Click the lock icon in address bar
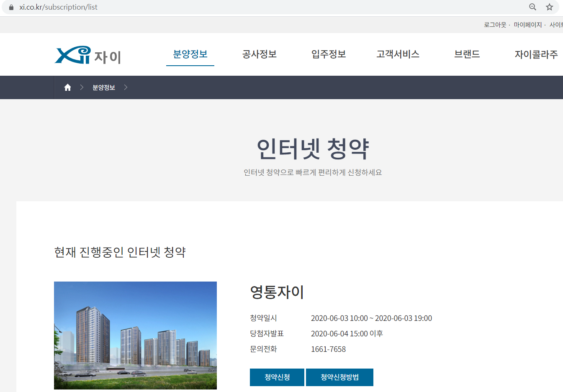Screen dimensions: 563x392 coord(11,7)
